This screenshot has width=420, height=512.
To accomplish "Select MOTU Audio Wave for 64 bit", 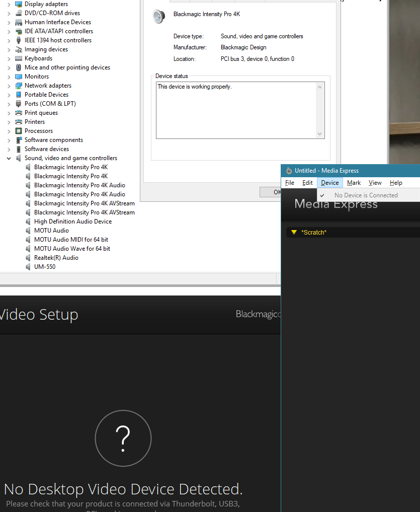I will (x=72, y=249).
